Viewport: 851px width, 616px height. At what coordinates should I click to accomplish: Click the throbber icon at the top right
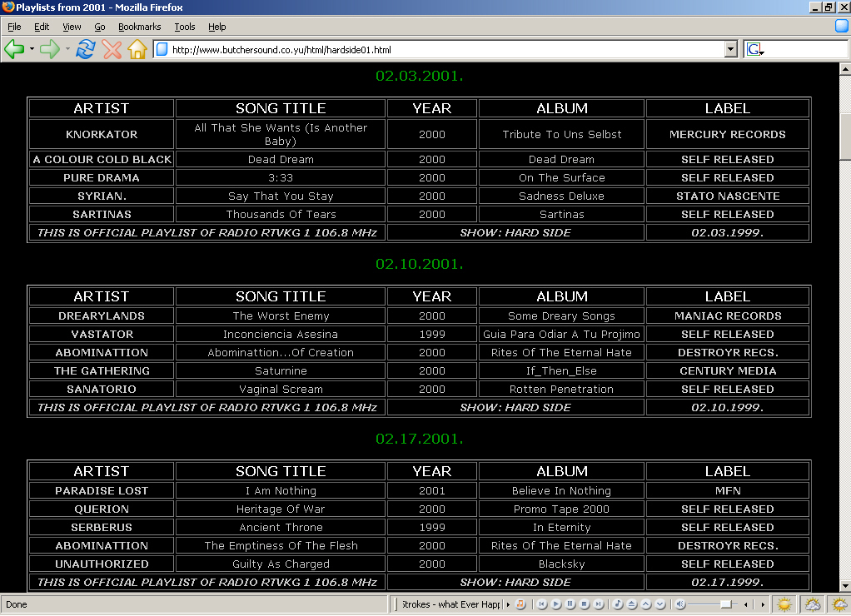coord(841,26)
